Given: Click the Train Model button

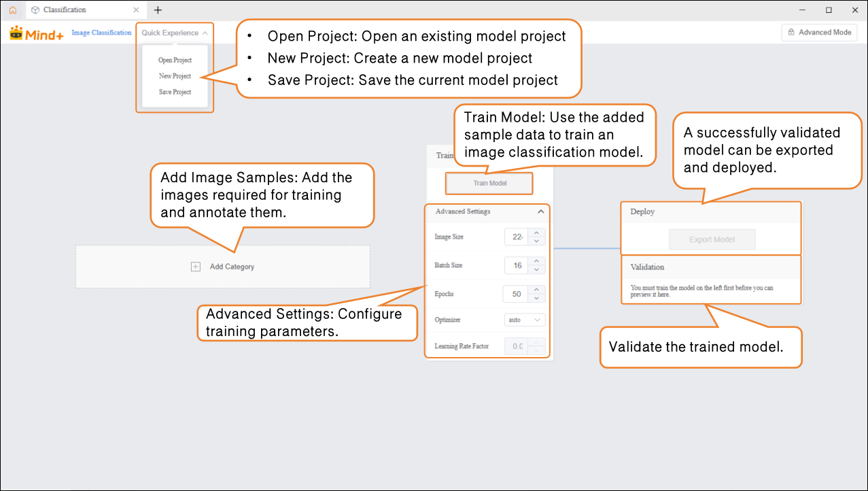Looking at the screenshot, I should [489, 184].
